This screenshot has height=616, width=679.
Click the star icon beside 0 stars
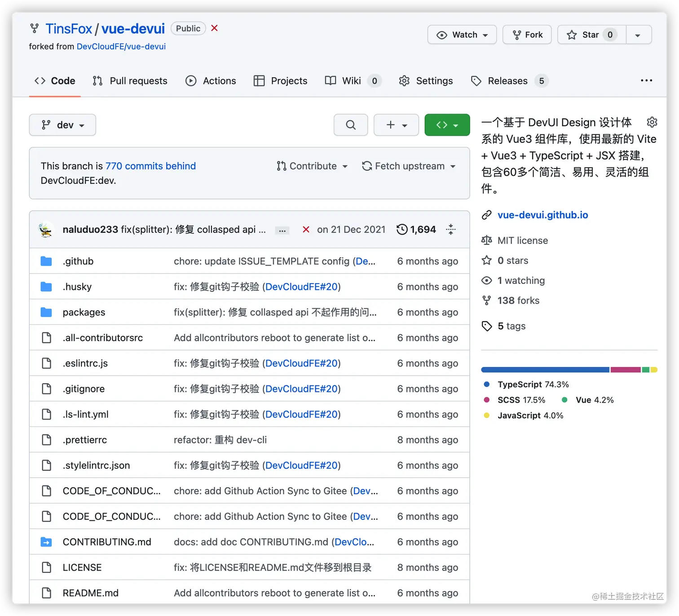486,261
